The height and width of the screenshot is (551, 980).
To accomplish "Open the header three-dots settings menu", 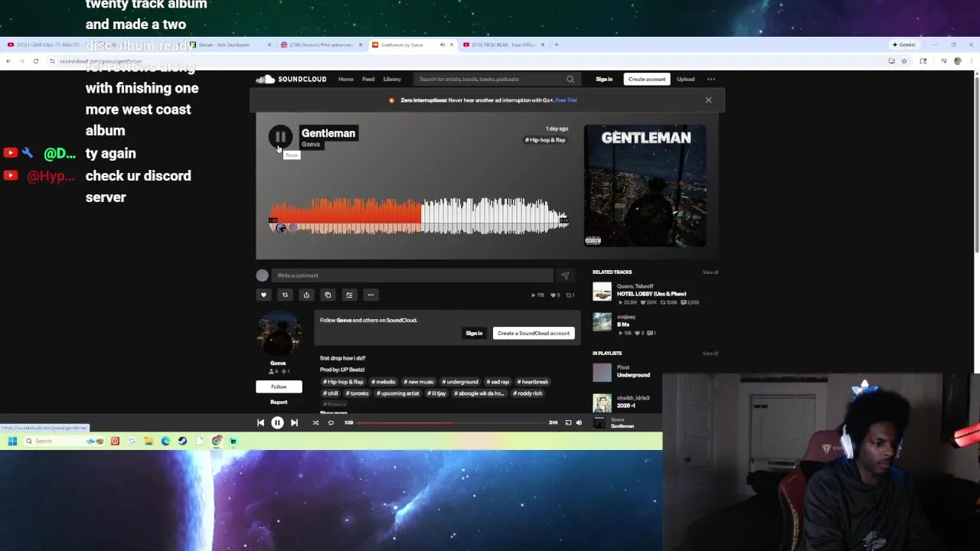I will (711, 79).
